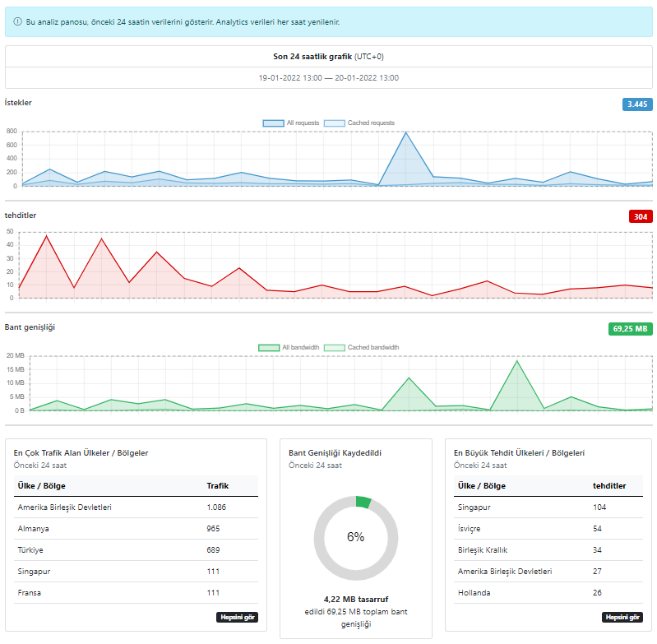Click the info icon in the blue banner
Viewport: 657px width, 644px height.
click(17, 21)
